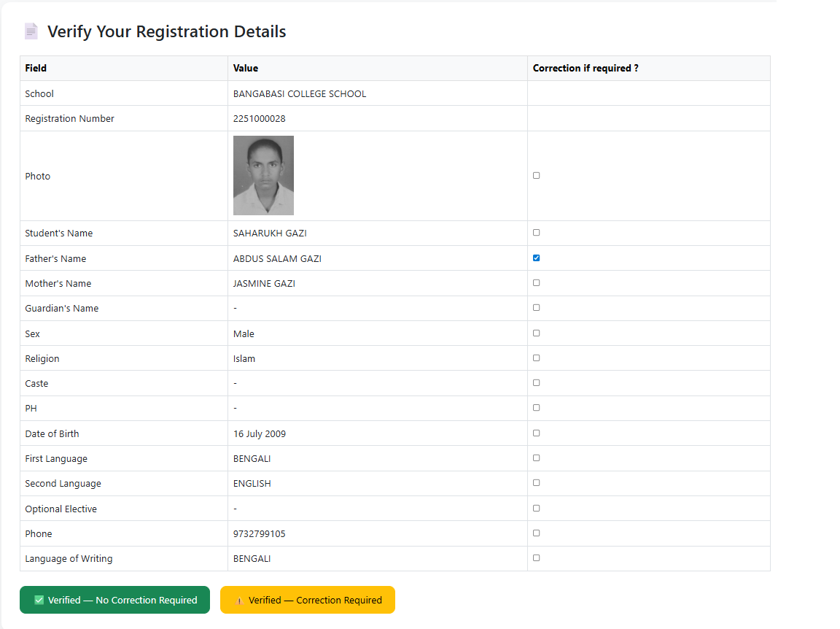Click Verified — No Correction Required button
Image resolution: width=840 pixels, height=629 pixels.
(114, 600)
